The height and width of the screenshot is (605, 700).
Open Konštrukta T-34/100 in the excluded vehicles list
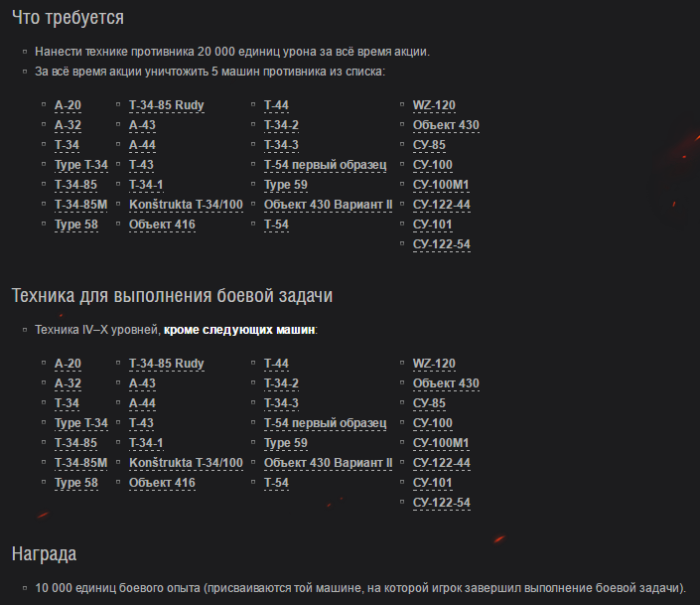pyautogui.click(x=186, y=463)
